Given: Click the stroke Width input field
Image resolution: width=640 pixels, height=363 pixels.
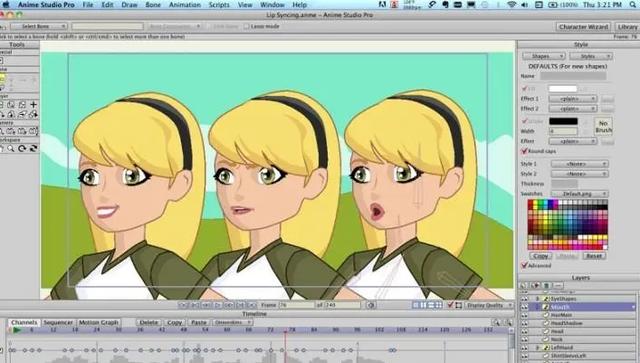Looking at the screenshot, I should [563, 131].
